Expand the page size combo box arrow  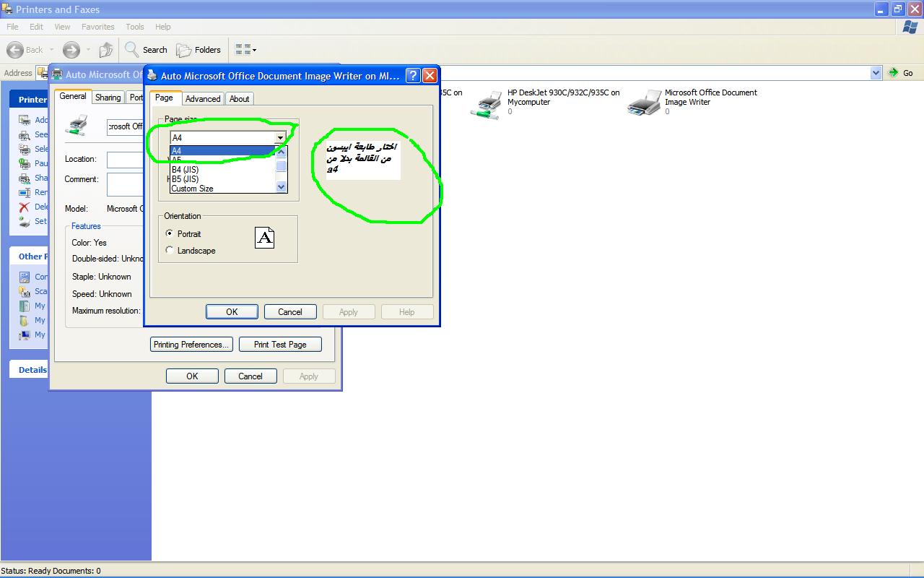[x=280, y=137]
